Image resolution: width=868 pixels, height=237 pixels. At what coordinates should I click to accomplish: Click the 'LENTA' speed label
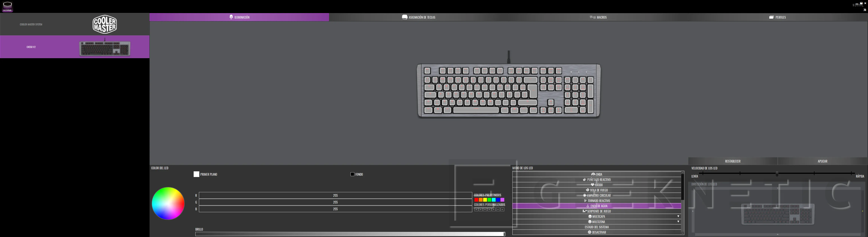click(695, 176)
